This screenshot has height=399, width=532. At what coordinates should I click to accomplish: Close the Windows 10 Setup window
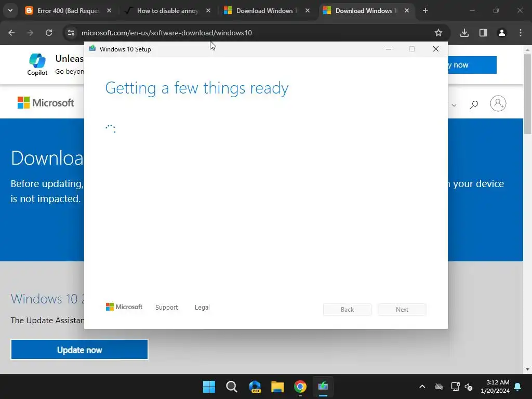(436, 49)
